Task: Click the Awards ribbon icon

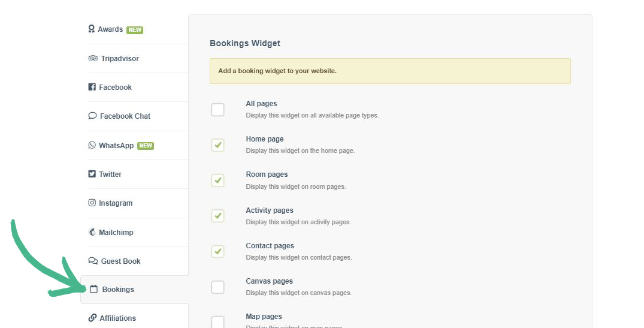Action: [x=92, y=29]
